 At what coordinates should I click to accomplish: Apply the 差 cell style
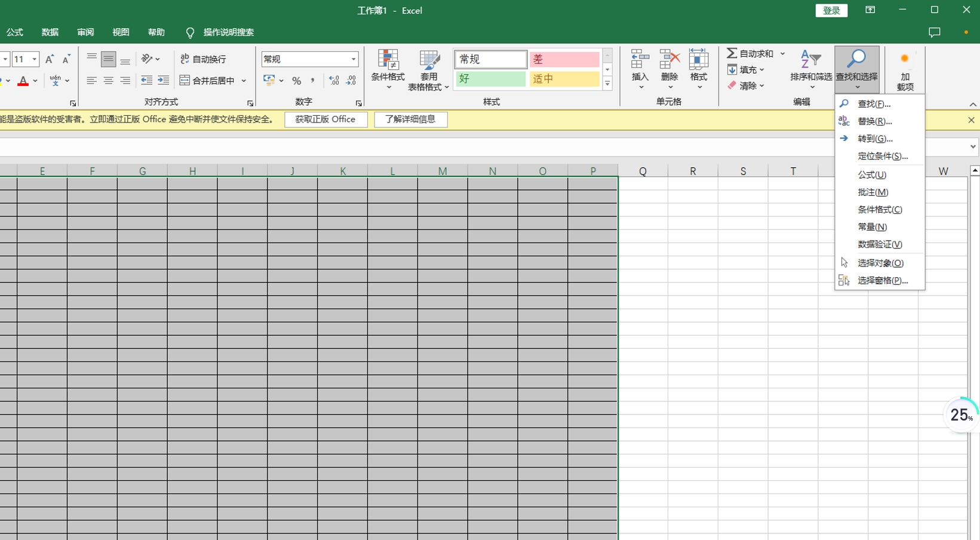tap(564, 59)
